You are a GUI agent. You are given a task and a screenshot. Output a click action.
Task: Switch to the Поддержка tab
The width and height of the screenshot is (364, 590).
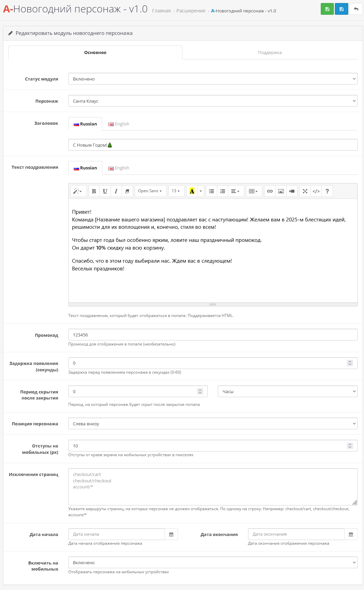(x=269, y=53)
